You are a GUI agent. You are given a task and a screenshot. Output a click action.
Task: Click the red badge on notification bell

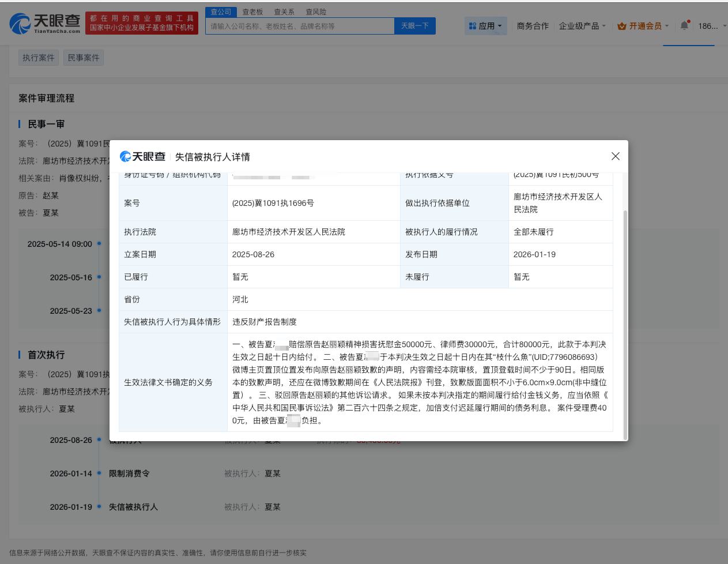688,21
